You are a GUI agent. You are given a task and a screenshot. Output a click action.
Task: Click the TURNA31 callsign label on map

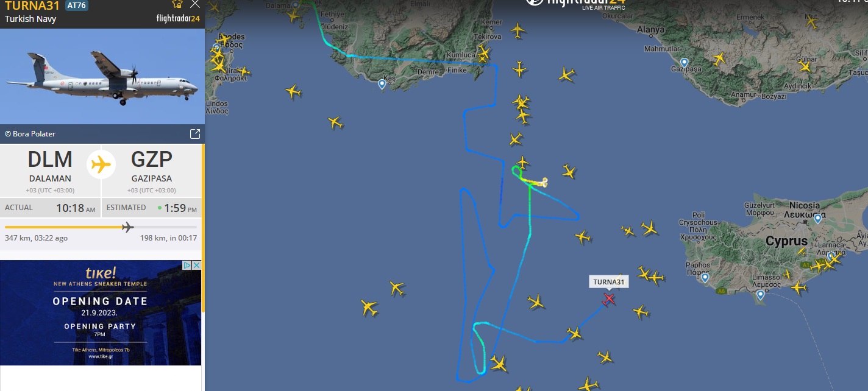609,282
